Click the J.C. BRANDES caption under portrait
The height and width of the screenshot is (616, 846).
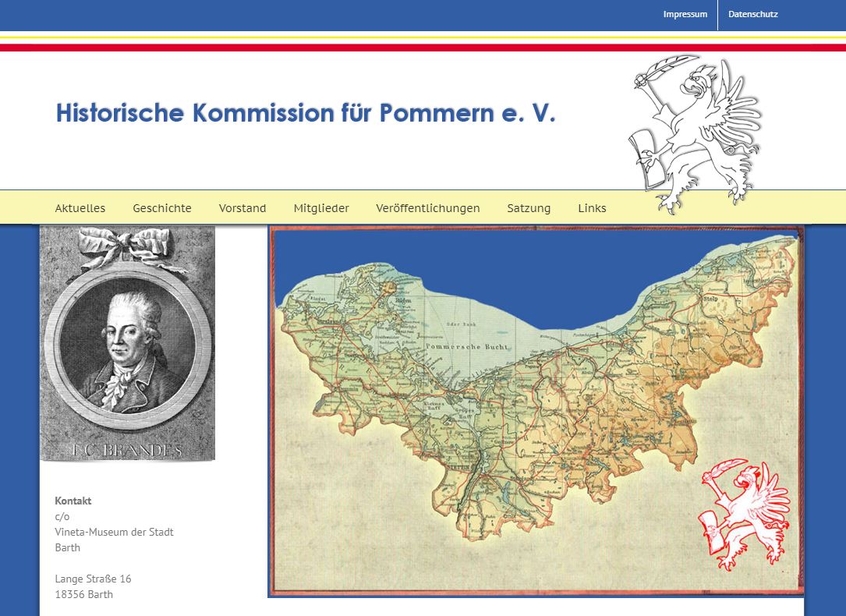127,450
